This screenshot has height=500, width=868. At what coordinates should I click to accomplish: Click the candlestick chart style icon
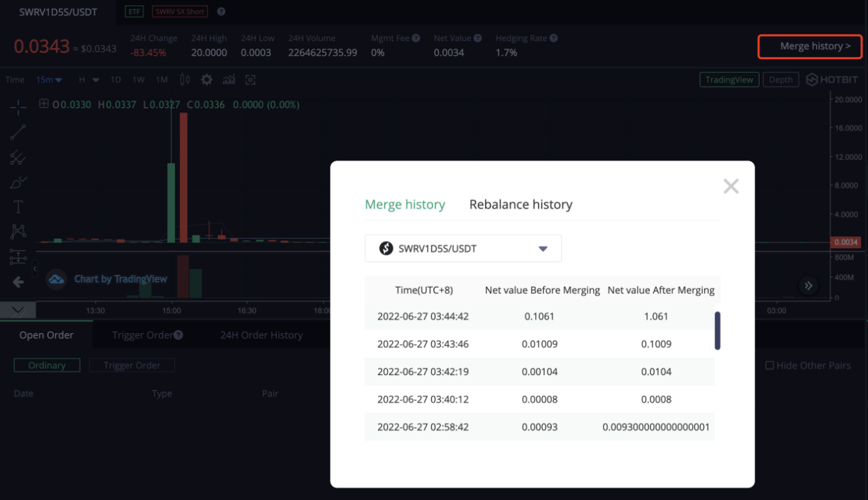click(185, 80)
